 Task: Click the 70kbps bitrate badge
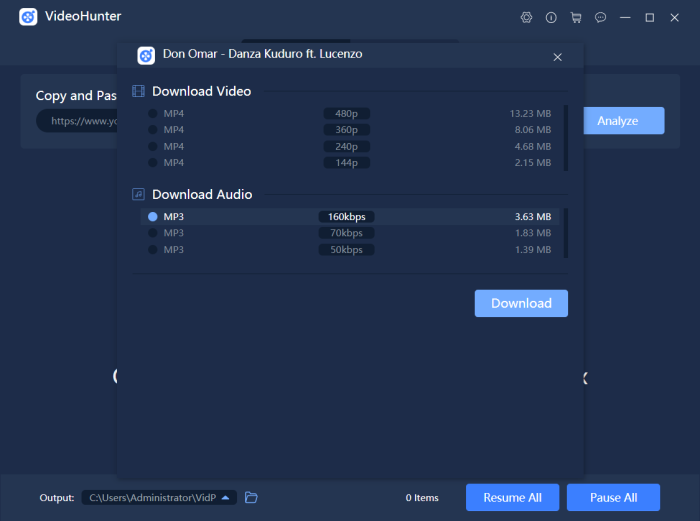point(346,233)
